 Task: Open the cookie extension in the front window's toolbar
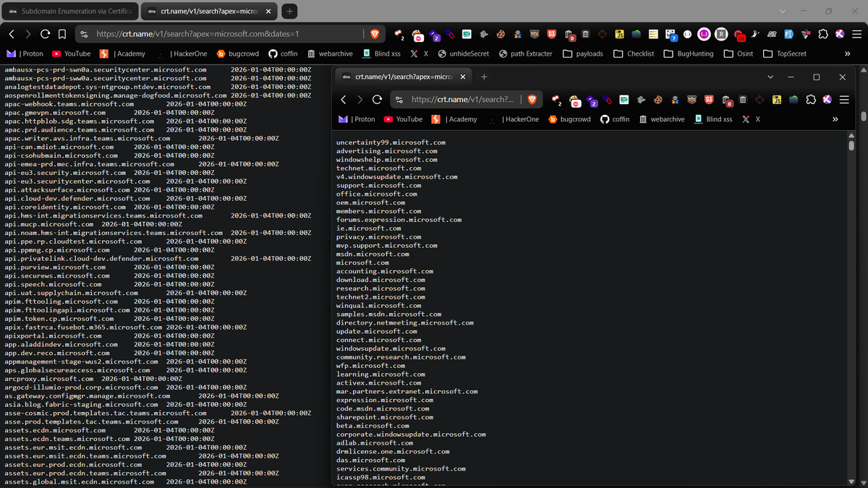[658, 99]
